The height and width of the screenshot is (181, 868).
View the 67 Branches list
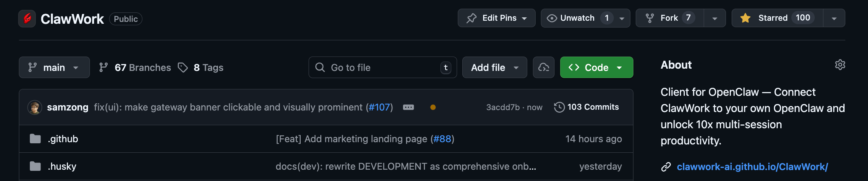click(x=135, y=67)
